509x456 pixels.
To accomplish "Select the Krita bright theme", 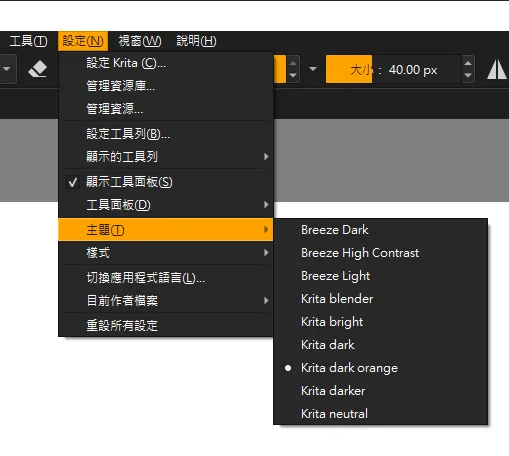I will tap(380, 322).
